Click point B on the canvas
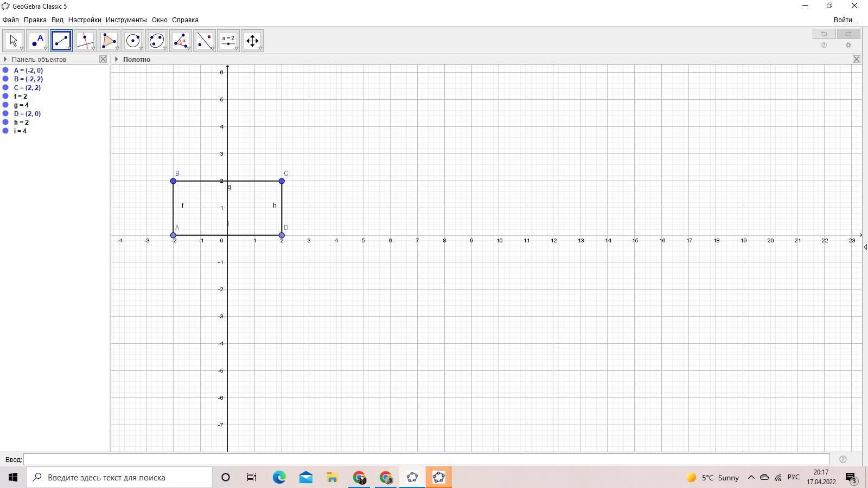The height and width of the screenshot is (488, 868). tap(173, 181)
